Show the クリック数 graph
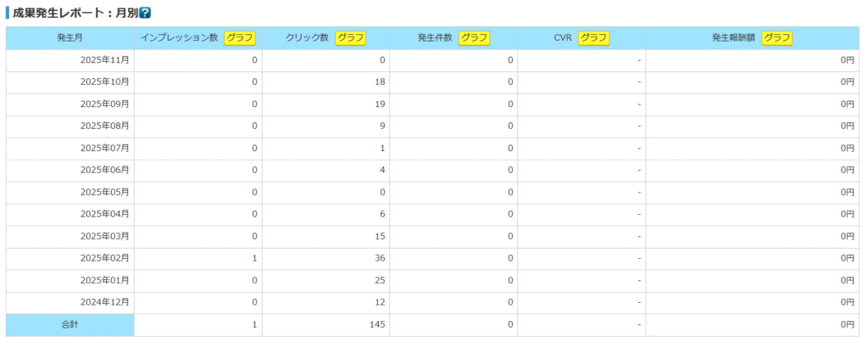Viewport: 868px width, 348px height. point(351,37)
